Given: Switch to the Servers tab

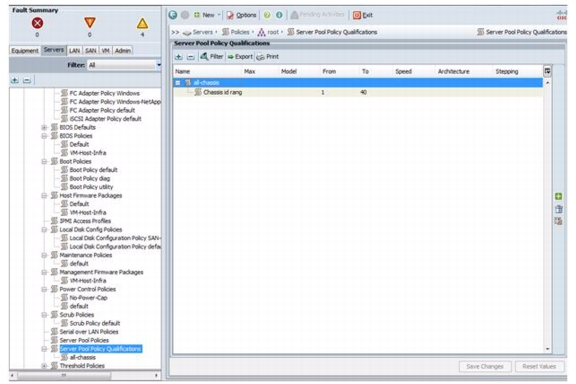Looking at the screenshot, I should 54,50.
